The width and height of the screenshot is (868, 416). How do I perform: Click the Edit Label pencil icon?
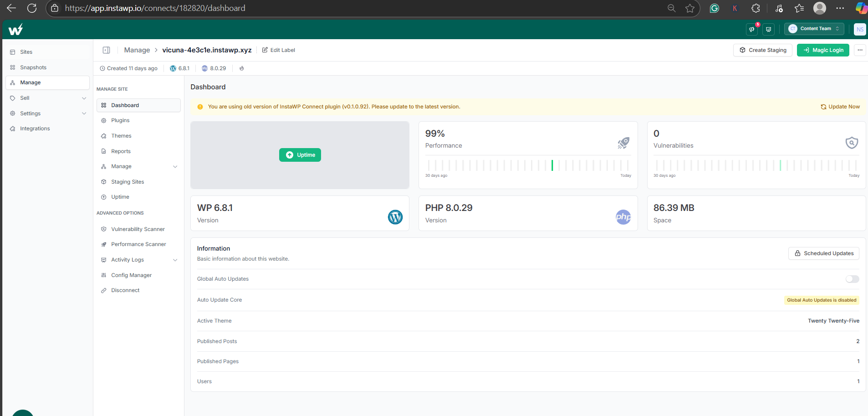coord(265,50)
